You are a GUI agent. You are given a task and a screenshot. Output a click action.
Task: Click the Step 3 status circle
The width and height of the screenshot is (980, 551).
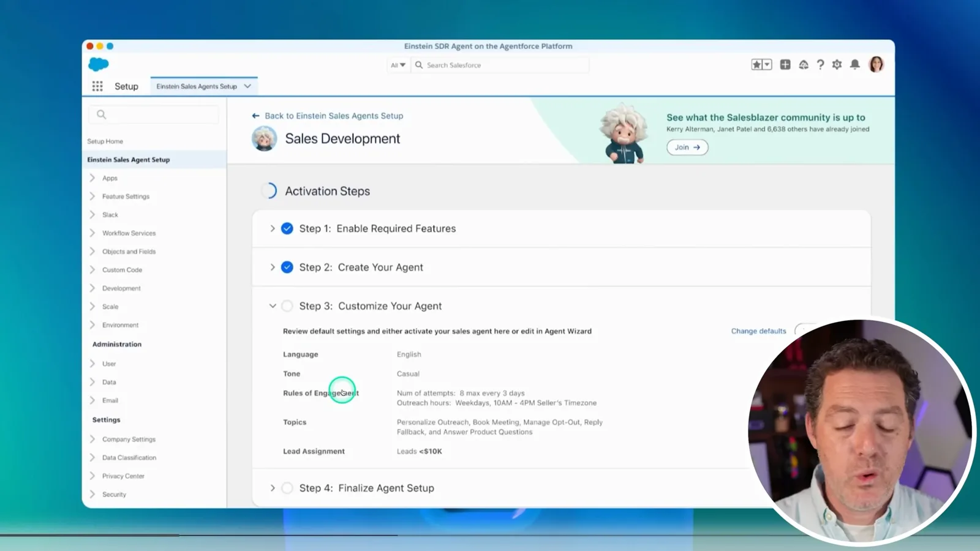[287, 306]
